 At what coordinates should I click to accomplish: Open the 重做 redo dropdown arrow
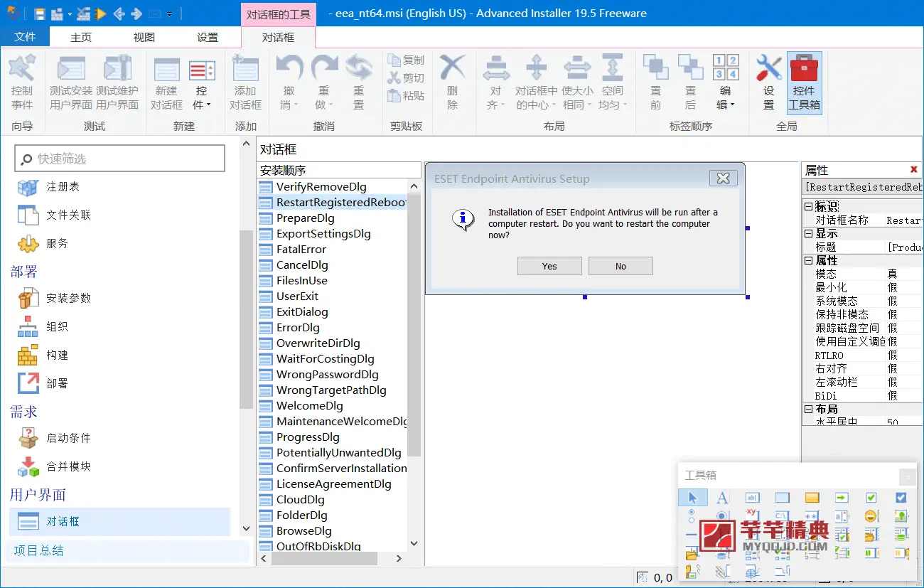pos(331,105)
